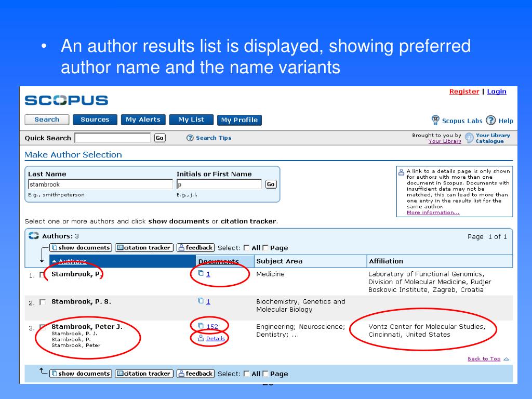Open the Search tab
This screenshot has width=532, height=399.
click(47, 120)
